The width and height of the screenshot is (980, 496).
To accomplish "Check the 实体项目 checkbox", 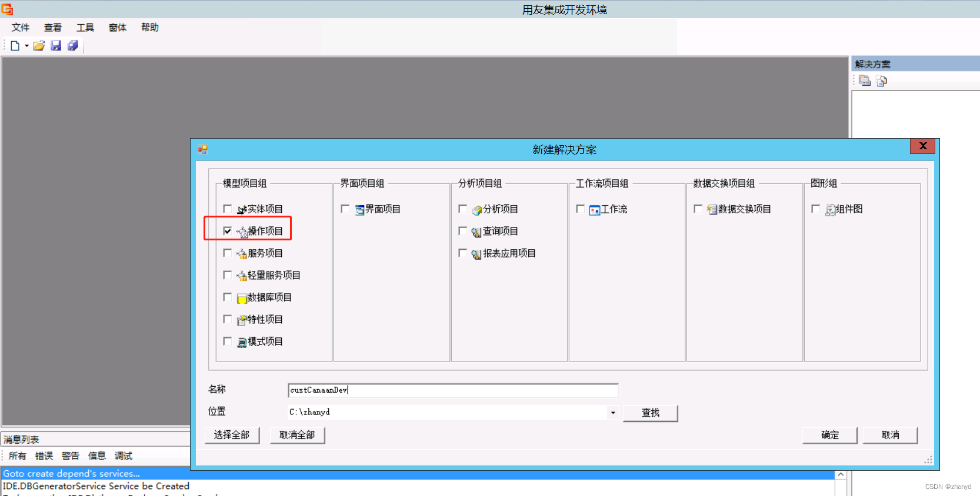I will coord(228,209).
